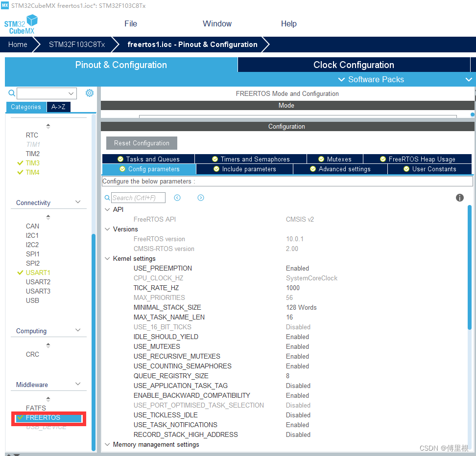Open the Tasks and Queues tab
This screenshot has height=456, width=476.
coord(148,159)
